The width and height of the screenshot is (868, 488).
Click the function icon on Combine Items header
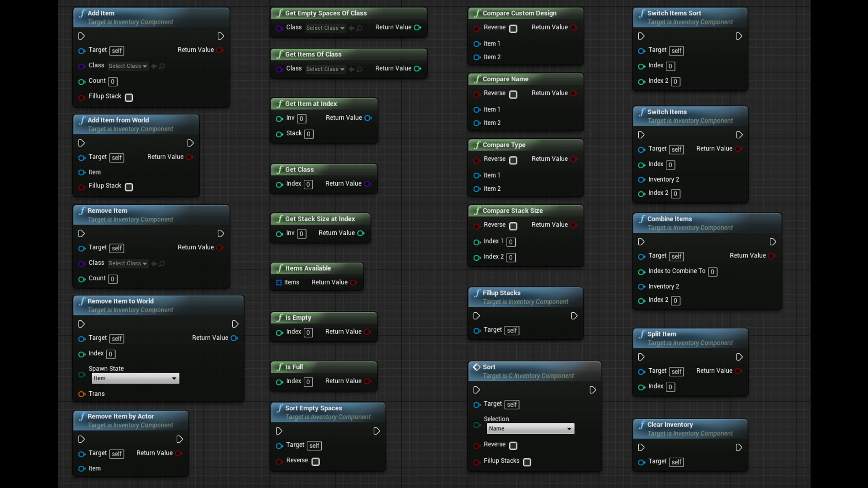tap(643, 219)
